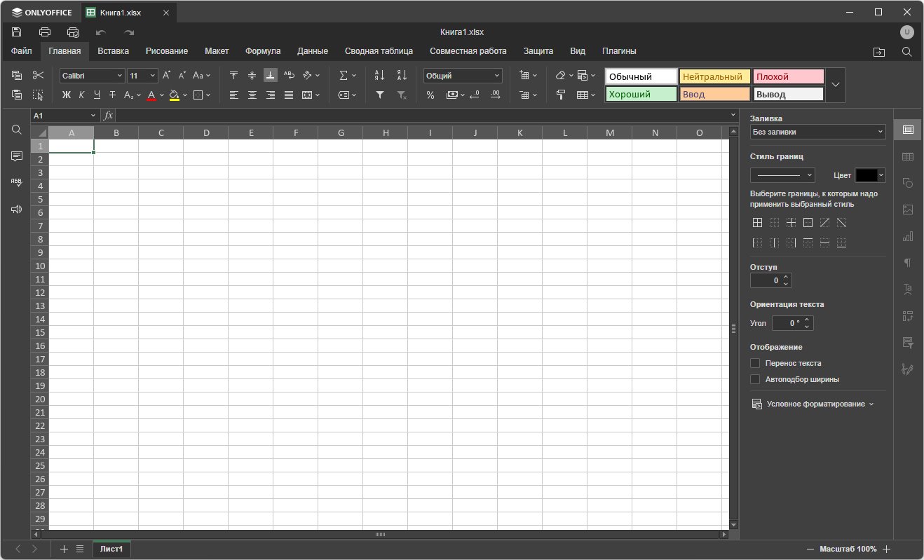Expand cell styles gallery arrow
Screen dimensions: 924x560
(x=836, y=85)
